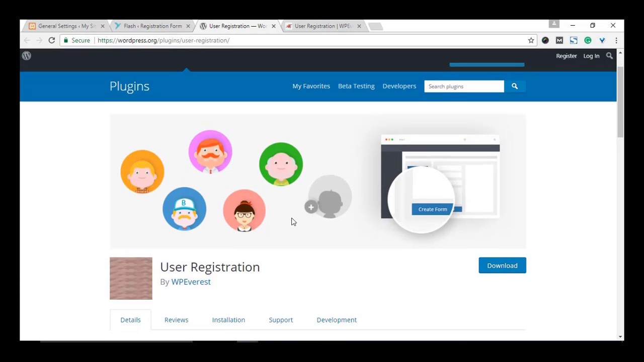Click the blue square extension icon
Image resolution: width=644 pixels, height=362 pixels.
(x=574, y=40)
